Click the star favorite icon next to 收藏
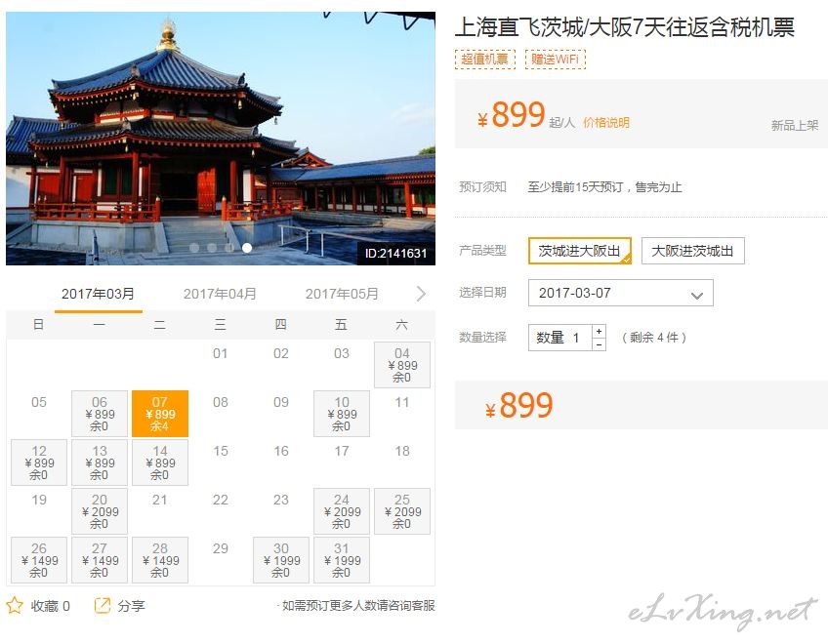The width and height of the screenshot is (828, 644). pos(15,605)
